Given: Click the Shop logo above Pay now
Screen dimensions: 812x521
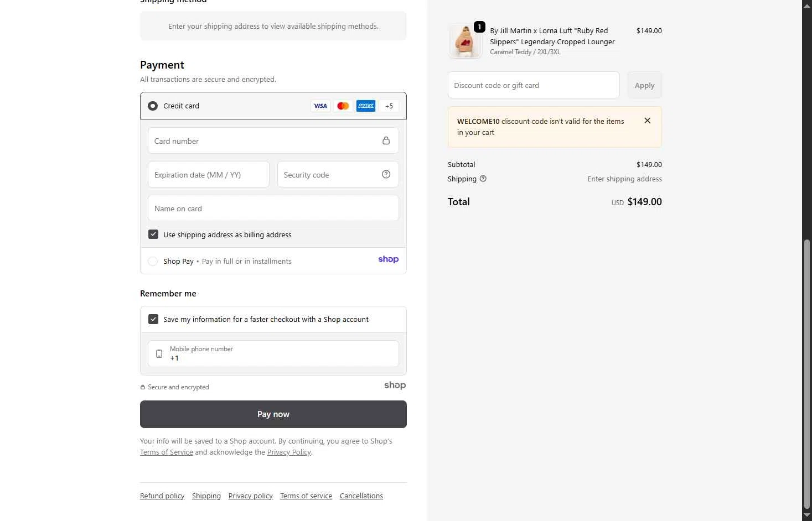Looking at the screenshot, I should click(x=395, y=385).
